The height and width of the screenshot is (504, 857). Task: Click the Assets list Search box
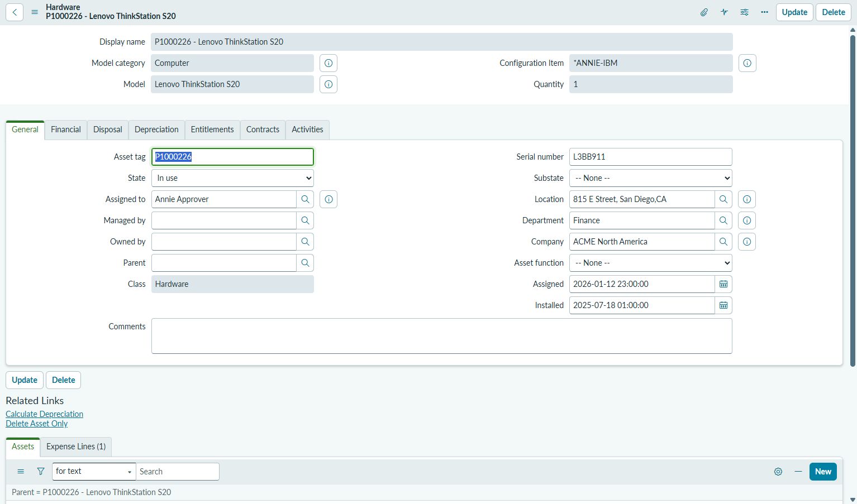[178, 472]
